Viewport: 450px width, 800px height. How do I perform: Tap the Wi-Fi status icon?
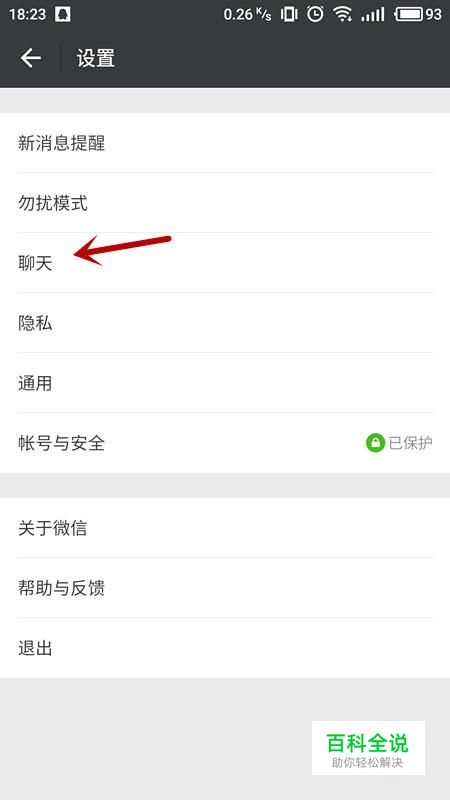click(x=343, y=14)
